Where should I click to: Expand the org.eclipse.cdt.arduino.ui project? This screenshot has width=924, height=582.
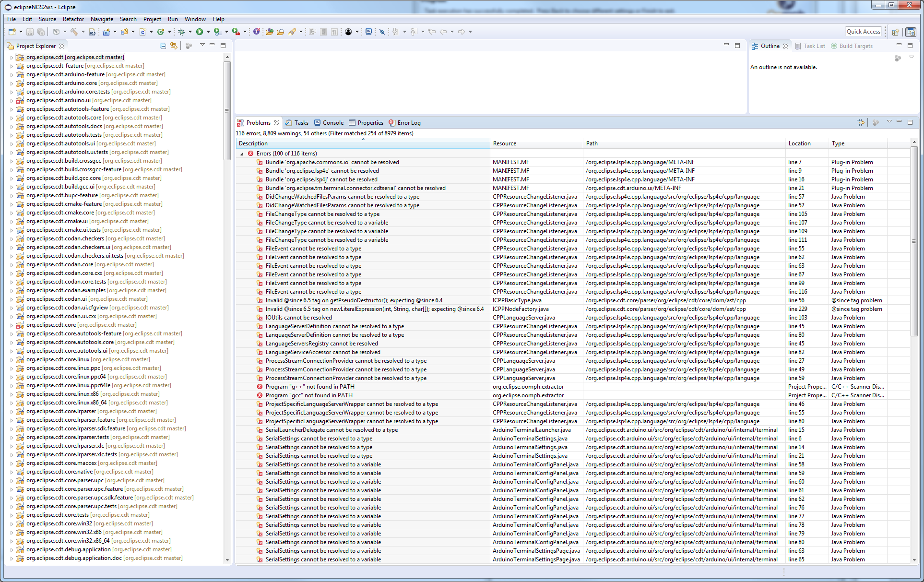point(12,101)
